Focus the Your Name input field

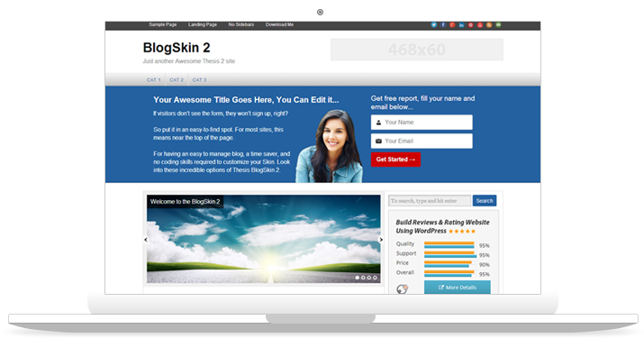422,122
